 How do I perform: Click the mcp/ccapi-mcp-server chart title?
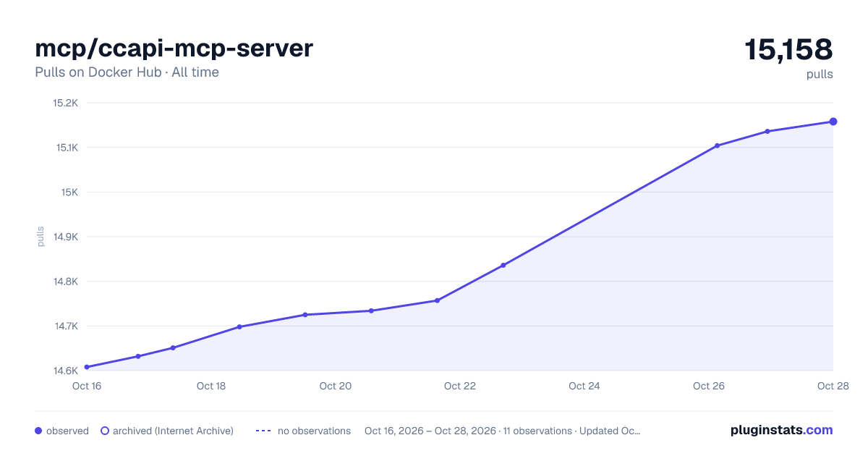click(x=174, y=48)
